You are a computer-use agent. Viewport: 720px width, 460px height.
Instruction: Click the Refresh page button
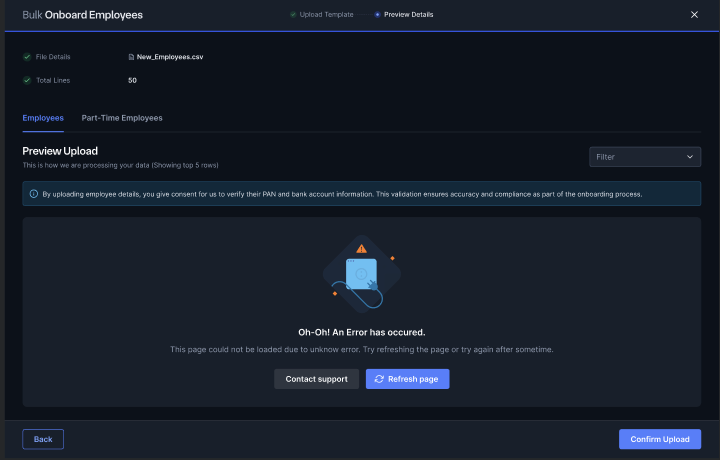click(x=407, y=379)
